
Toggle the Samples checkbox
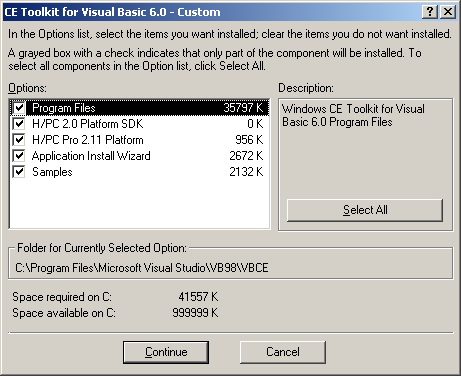coord(19,172)
